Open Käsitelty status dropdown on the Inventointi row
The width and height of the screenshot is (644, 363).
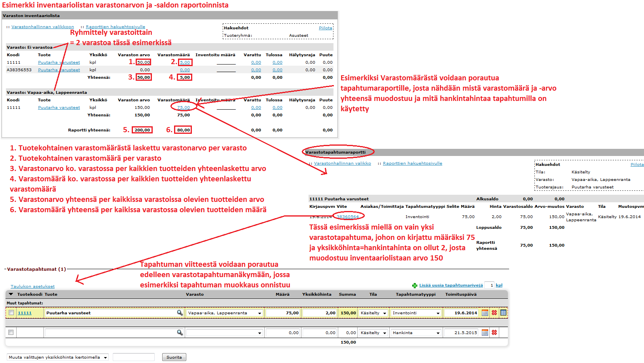tap(373, 313)
